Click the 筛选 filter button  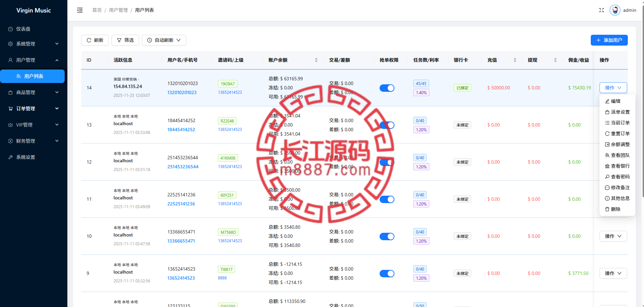[125, 40]
